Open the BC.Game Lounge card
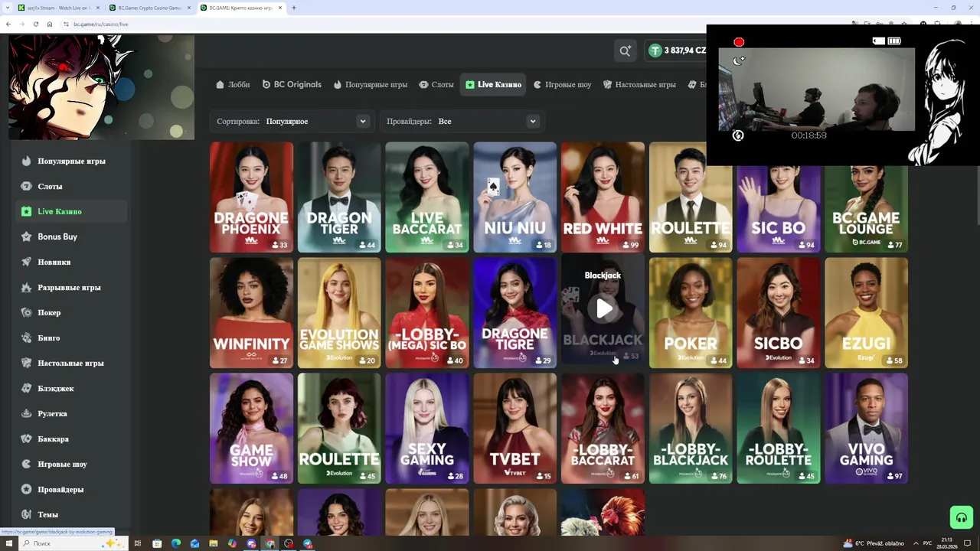Viewport: 980px width, 551px height. tap(866, 208)
